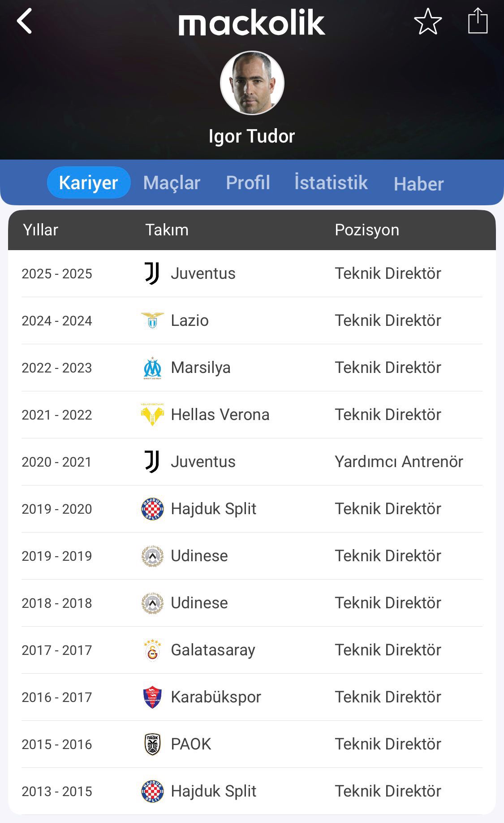This screenshot has width=504, height=823.
Task: Select the İstatistik tab
Action: 331,183
